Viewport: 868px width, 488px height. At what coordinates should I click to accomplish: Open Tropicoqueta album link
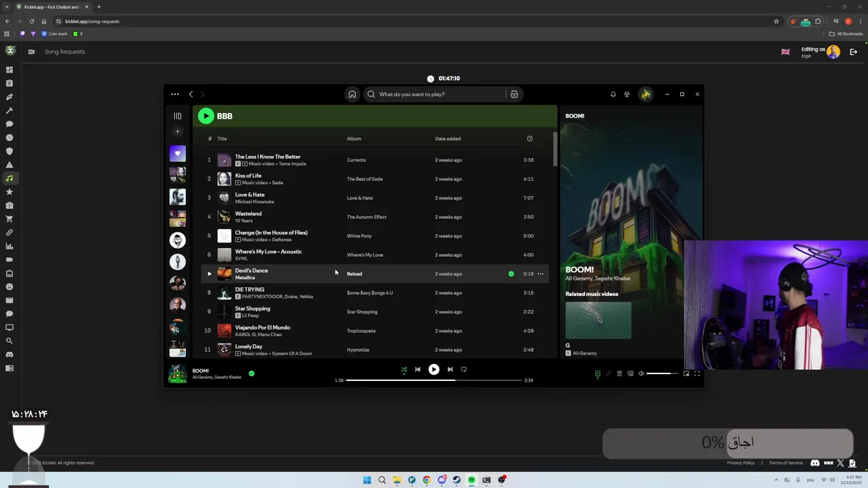point(361,331)
